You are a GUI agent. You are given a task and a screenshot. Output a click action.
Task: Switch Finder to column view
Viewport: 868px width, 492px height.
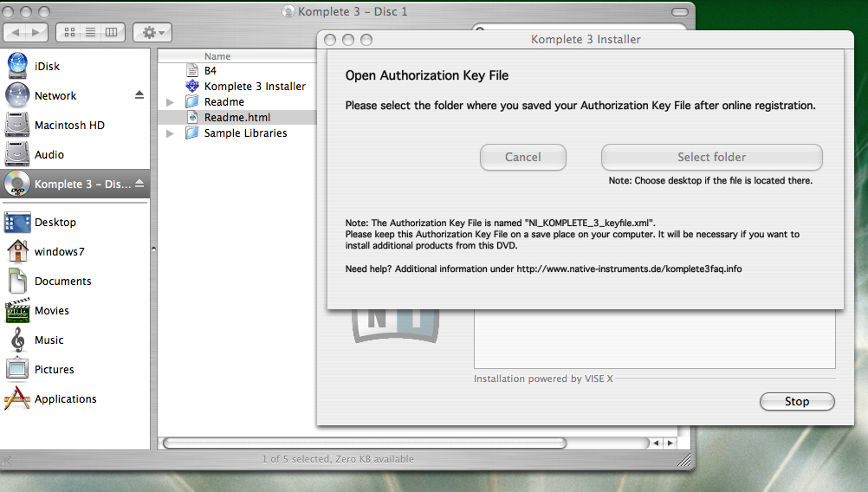point(111,32)
